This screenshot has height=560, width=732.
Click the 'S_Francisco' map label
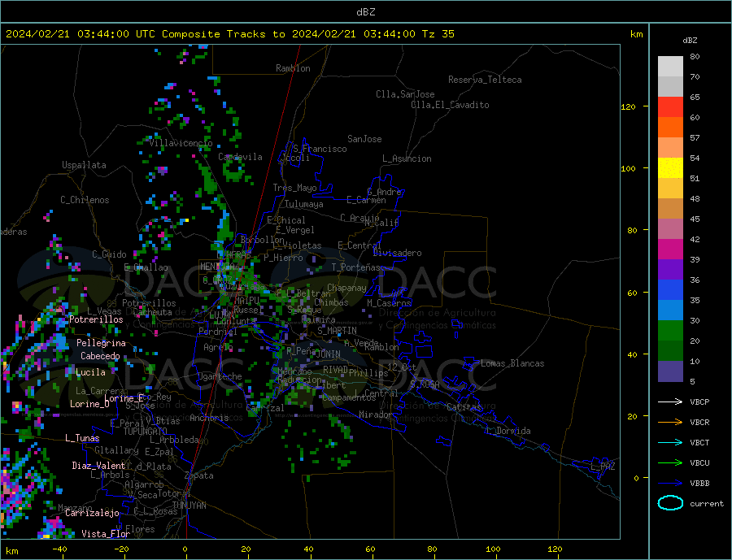pyautogui.click(x=320, y=149)
